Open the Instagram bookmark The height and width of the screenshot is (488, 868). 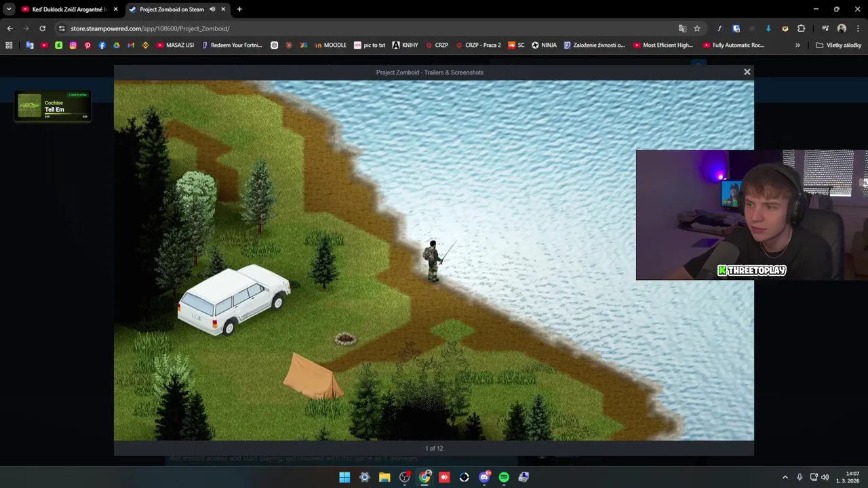pos(73,45)
